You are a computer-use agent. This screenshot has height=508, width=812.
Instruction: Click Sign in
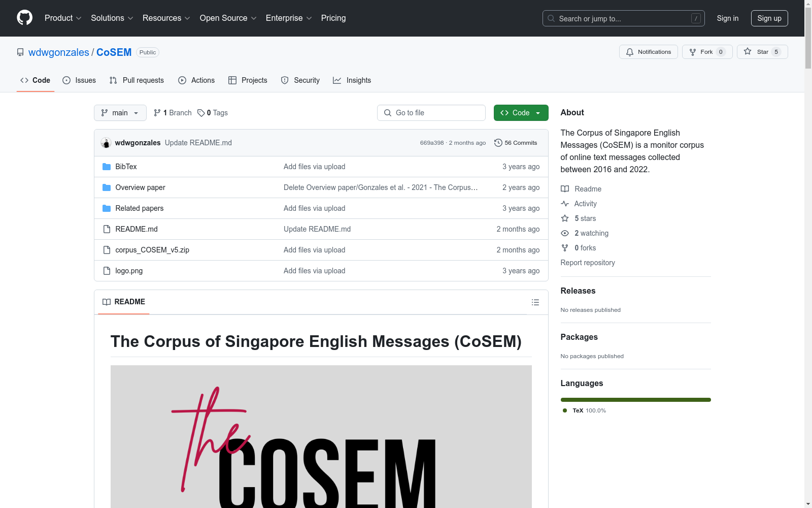[728, 18]
